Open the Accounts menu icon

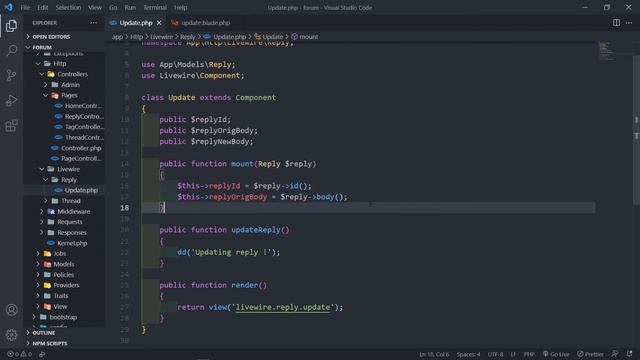[11, 310]
